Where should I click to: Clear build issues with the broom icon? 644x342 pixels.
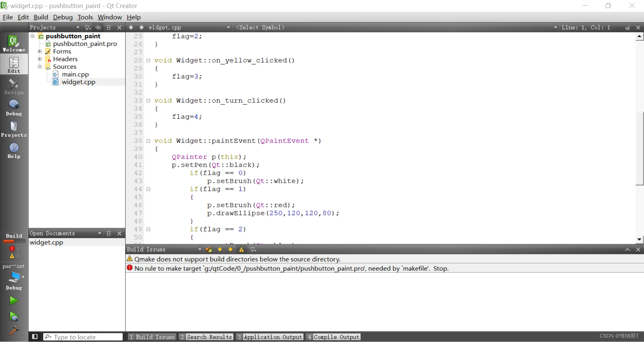coord(209,249)
